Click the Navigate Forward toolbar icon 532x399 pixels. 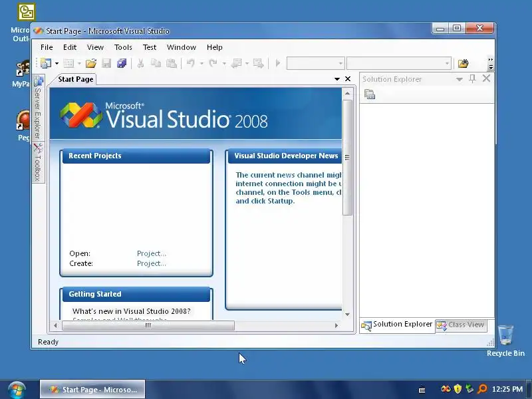(259, 63)
